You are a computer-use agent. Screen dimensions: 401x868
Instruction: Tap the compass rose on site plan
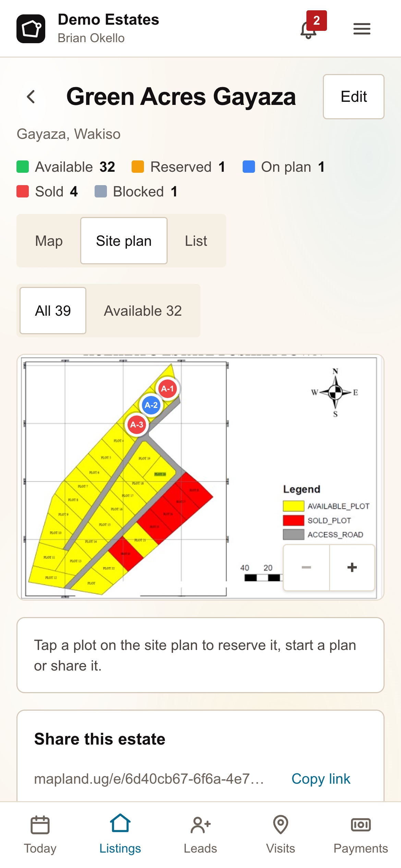(x=335, y=392)
